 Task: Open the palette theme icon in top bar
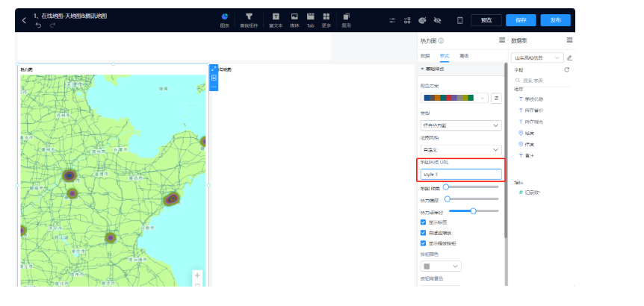point(422,20)
